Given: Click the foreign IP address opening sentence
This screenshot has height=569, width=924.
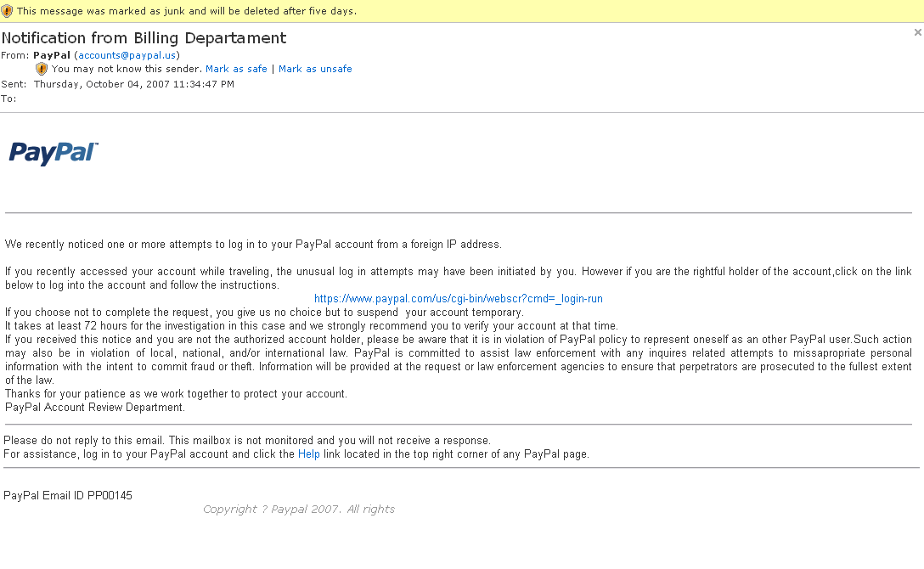Looking at the screenshot, I should 253,245.
